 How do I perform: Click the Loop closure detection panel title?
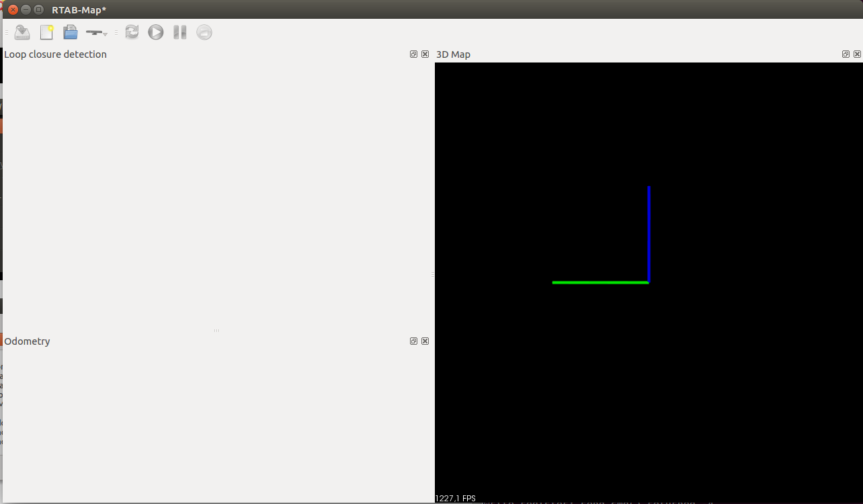(x=55, y=54)
